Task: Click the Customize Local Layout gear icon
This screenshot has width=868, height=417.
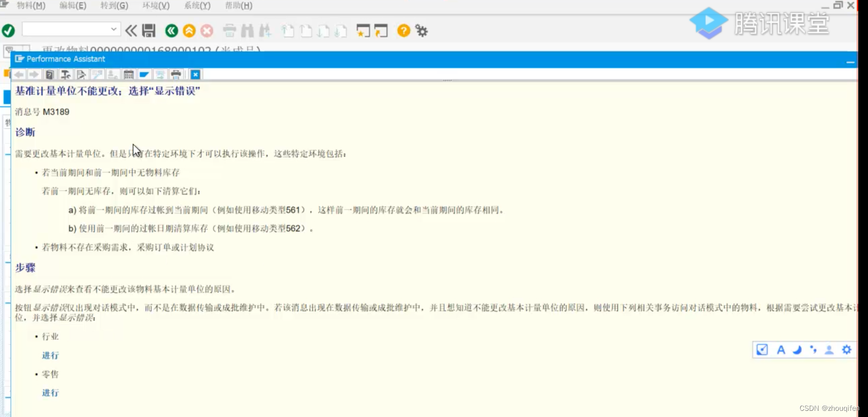Action: 422,31
